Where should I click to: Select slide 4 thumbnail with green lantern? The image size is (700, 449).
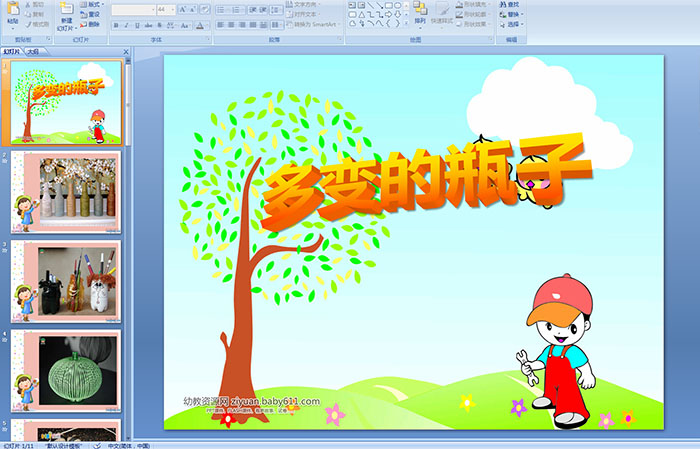(x=66, y=371)
